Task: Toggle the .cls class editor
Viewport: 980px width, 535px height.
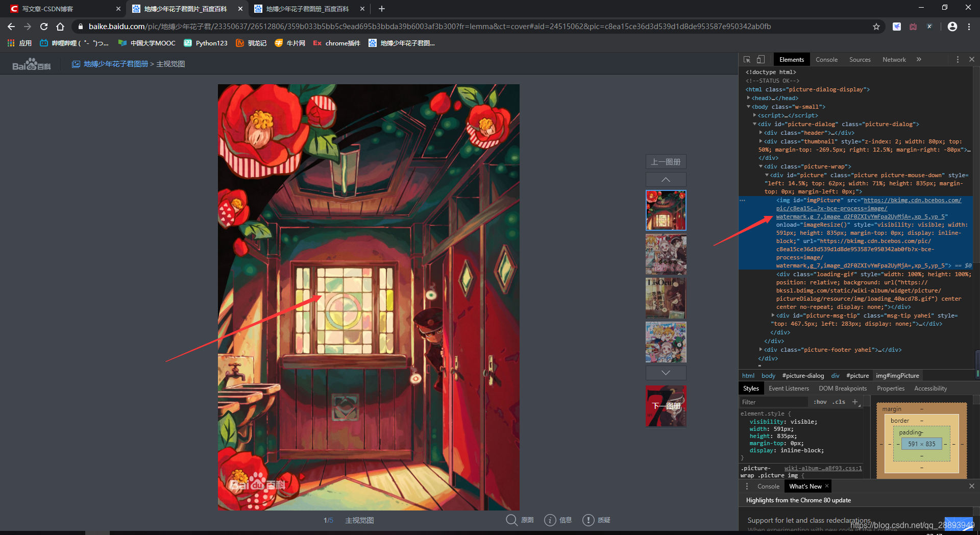Action: [x=839, y=402]
